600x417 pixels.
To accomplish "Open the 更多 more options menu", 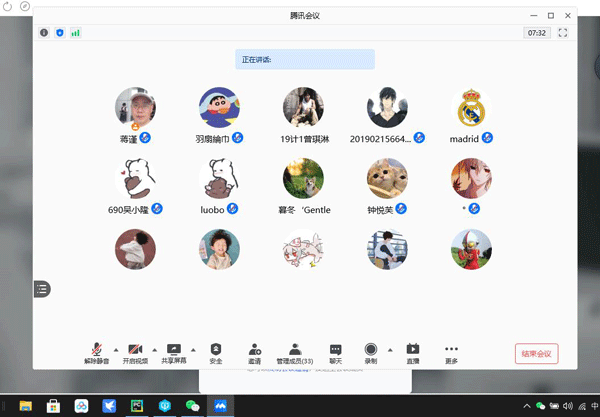I will point(452,351).
